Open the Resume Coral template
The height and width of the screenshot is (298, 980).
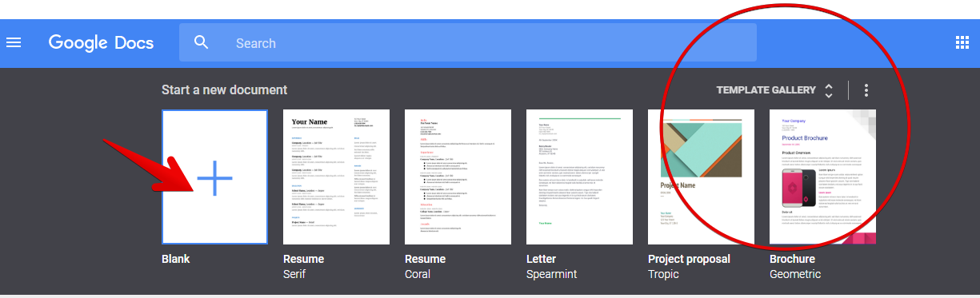coord(458,177)
